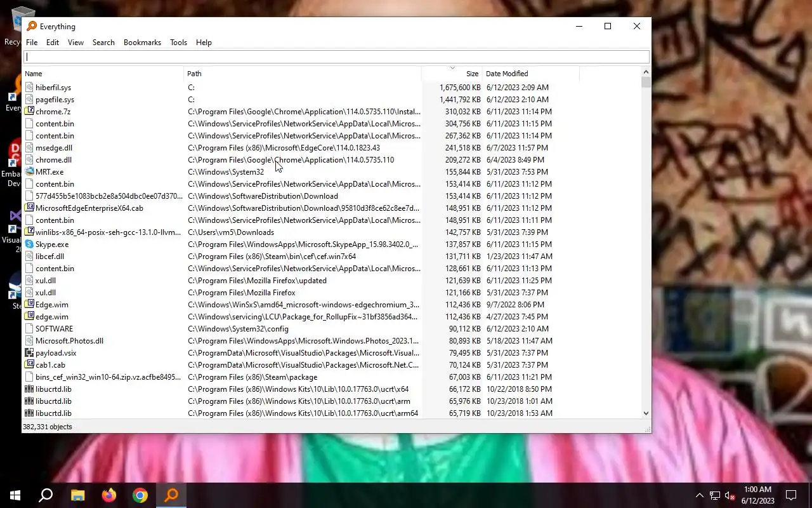
Task: Select the chrome.dll file name
Action: [x=53, y=159]
